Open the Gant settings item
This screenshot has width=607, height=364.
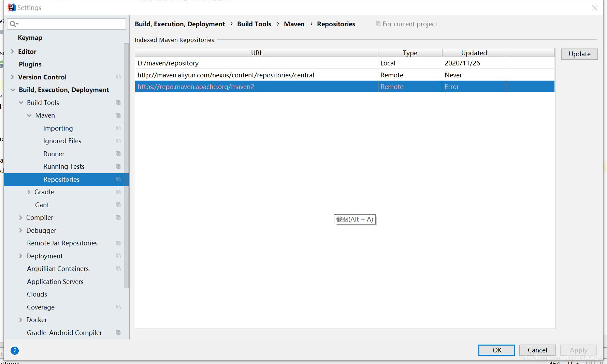pyautogui.click(x=42, y=205)
